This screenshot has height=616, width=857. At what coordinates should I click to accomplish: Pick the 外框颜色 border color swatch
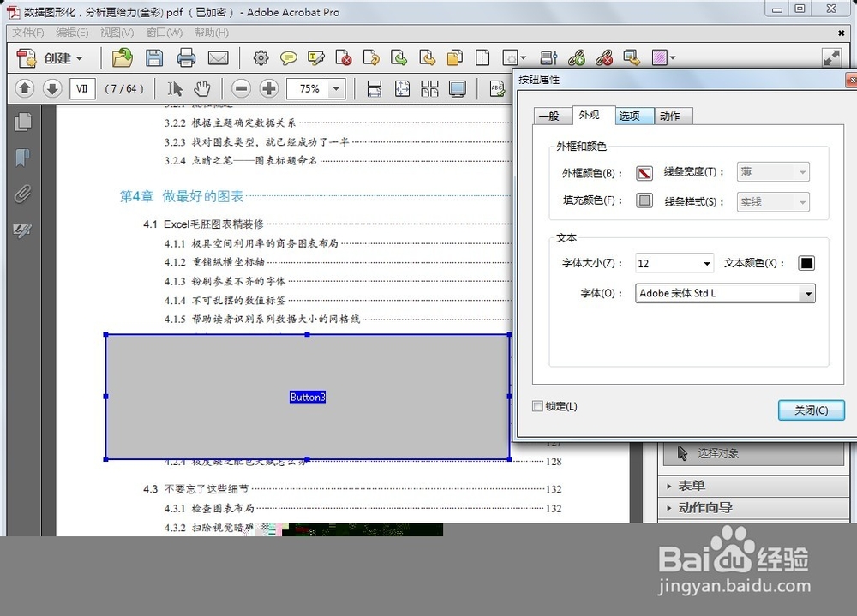[x=644, y=173]
